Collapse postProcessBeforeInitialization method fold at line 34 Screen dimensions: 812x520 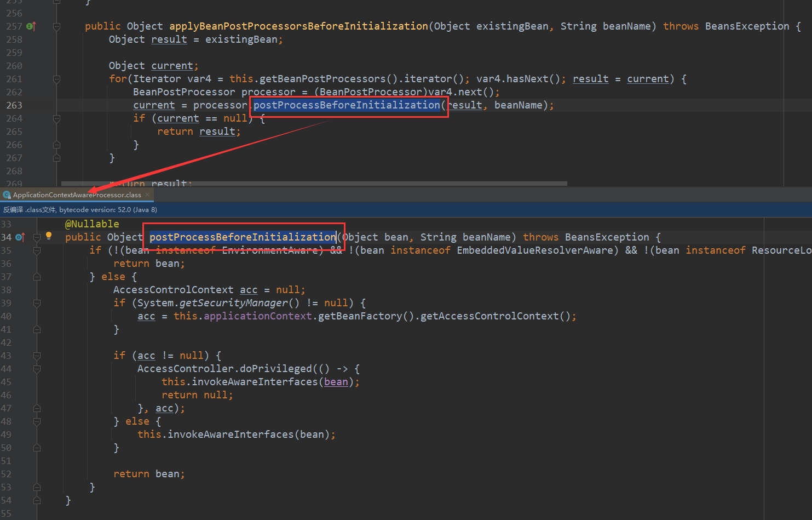coord(37,237)
